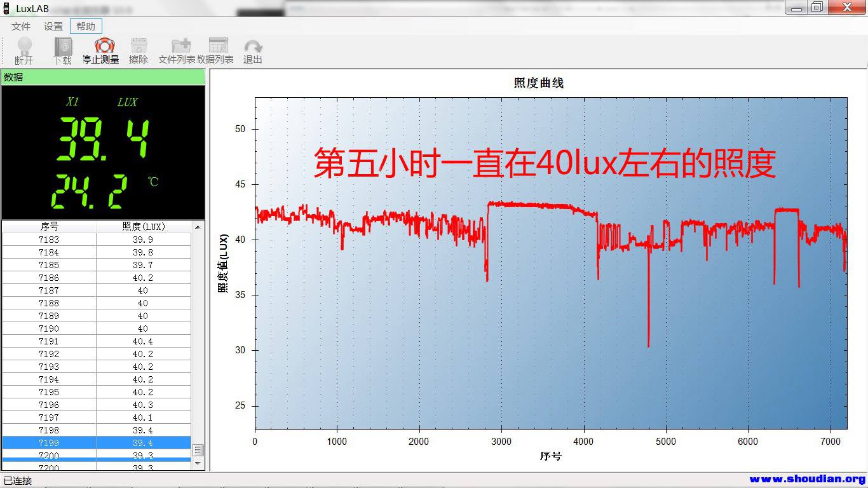Click the X1 range indicator
The height and width of the screenshot is (488, 868).
point(72,102)
